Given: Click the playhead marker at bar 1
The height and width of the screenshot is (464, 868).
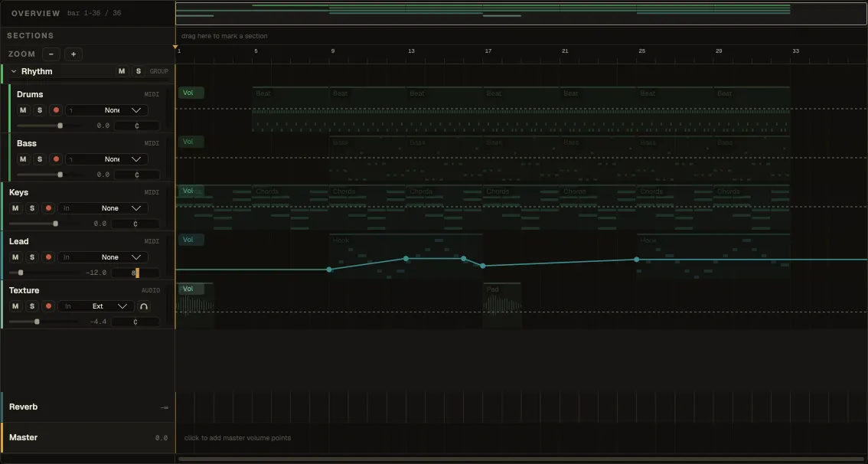Looking at the screenshot, I should point(175,47).
